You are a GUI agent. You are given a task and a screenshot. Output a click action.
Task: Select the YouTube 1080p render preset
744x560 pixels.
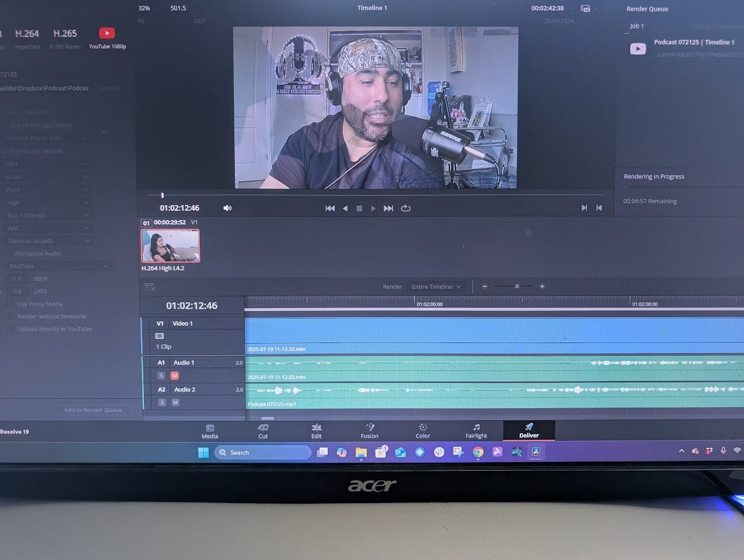click(107, 38)
